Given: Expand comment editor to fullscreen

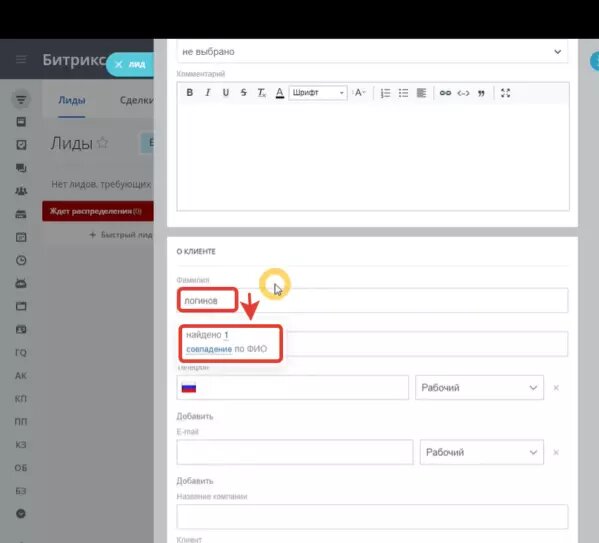Looking at the screenshot, I should coord(505,93).
